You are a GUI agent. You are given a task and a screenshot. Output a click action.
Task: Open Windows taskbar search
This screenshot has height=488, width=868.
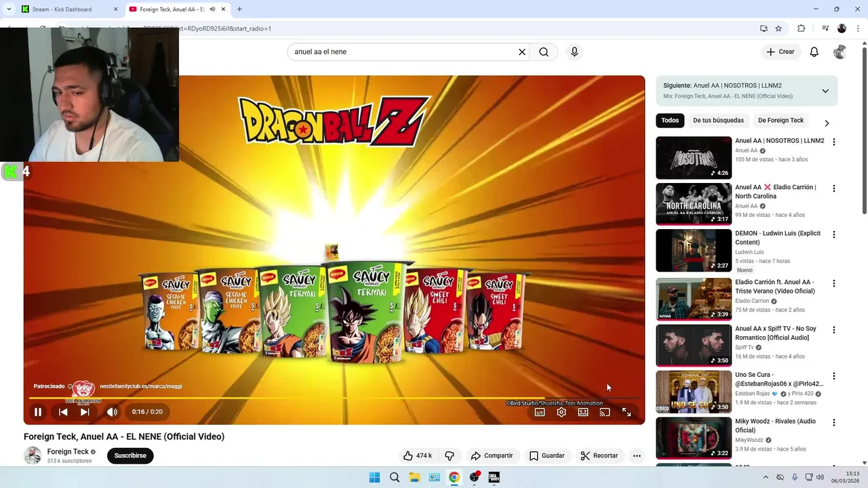click(x=395, y=477)
